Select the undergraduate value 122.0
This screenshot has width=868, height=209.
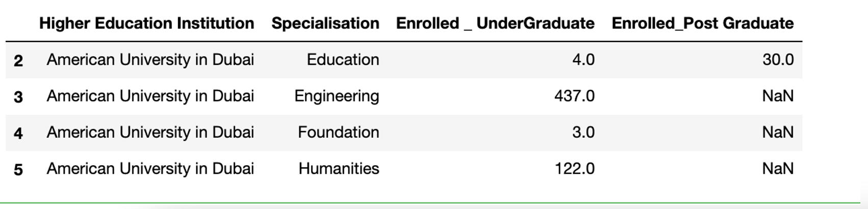tap(574, 169)
